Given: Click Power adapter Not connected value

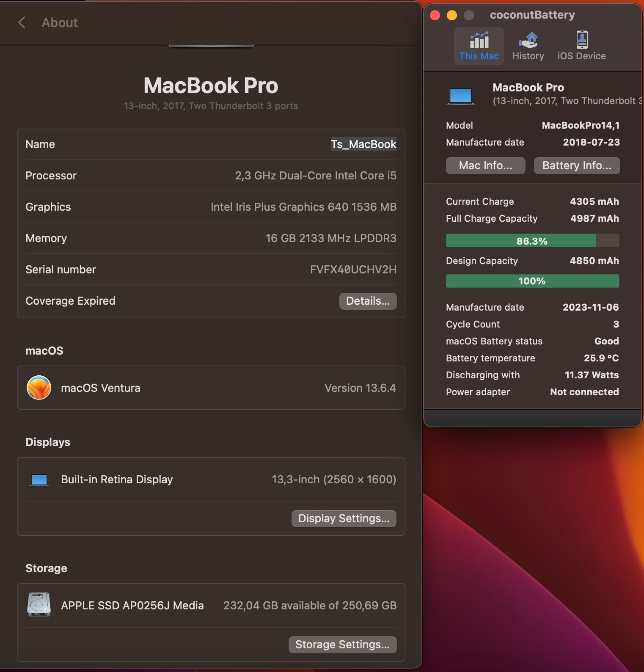Looking at the screenshot, I should coord(584,392).
